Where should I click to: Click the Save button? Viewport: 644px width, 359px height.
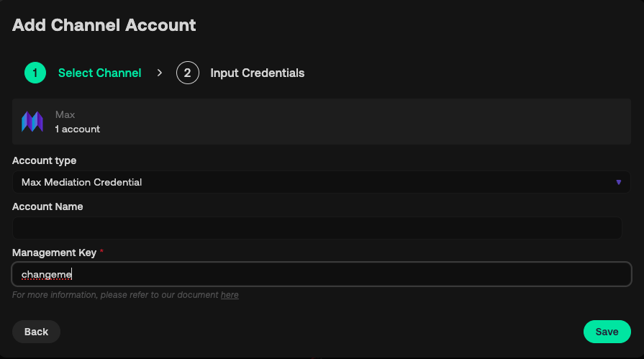607,332
